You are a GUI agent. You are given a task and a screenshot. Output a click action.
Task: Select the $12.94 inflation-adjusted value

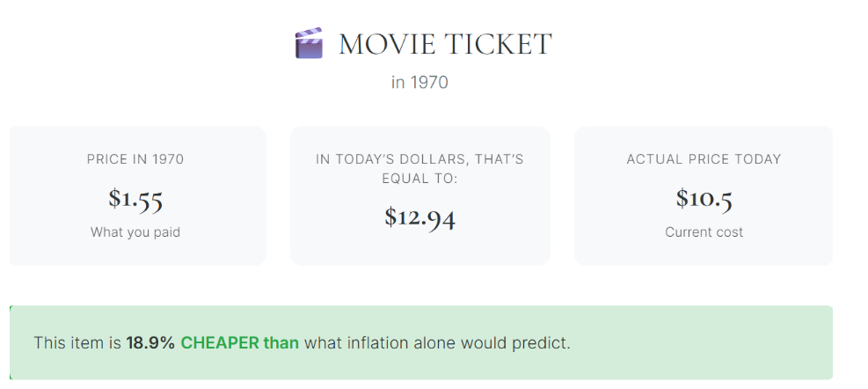point(419,217)
